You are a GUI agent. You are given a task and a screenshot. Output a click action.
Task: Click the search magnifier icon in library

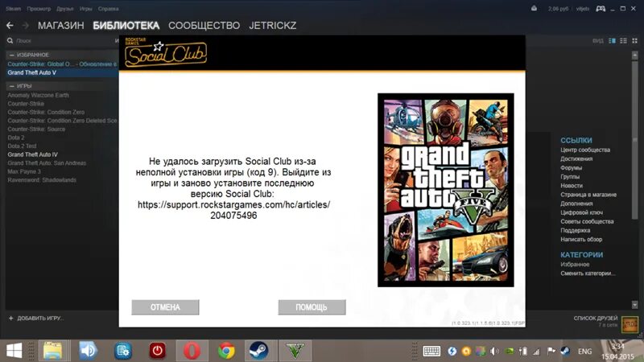[10, 41]
